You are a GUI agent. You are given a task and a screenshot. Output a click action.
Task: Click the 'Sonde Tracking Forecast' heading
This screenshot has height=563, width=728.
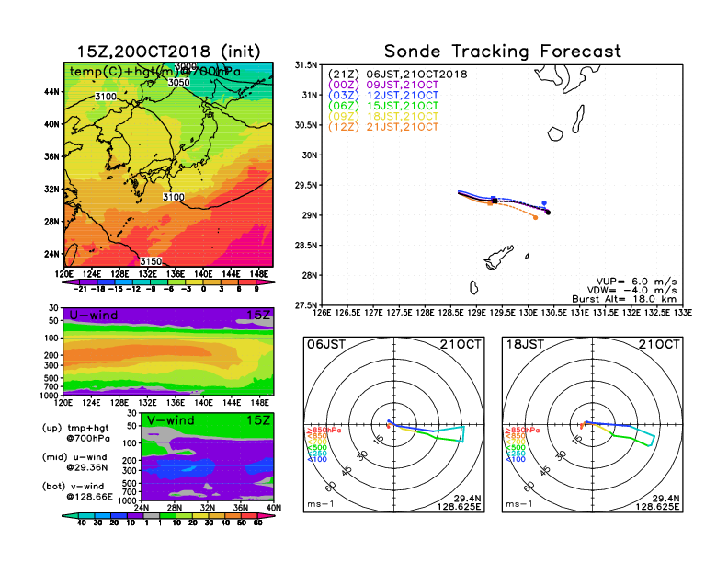pos(503,51)
